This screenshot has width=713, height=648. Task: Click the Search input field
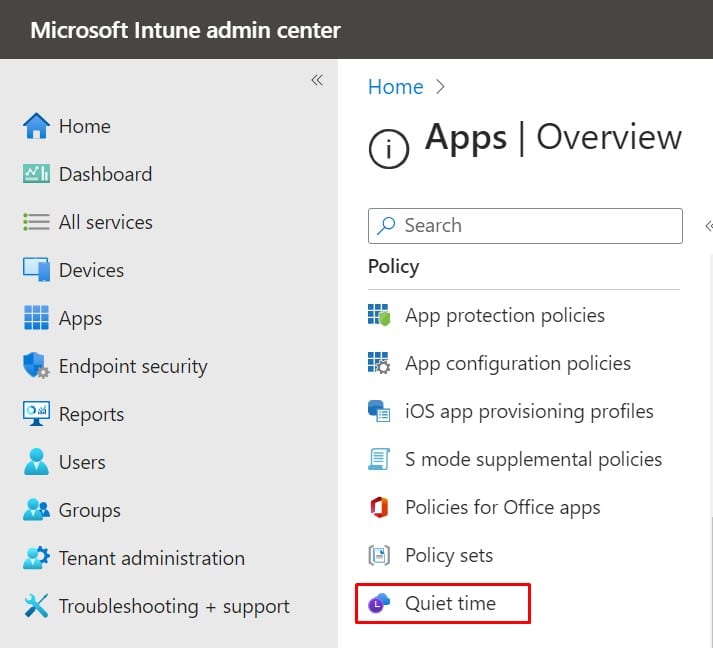pos(525,226)
